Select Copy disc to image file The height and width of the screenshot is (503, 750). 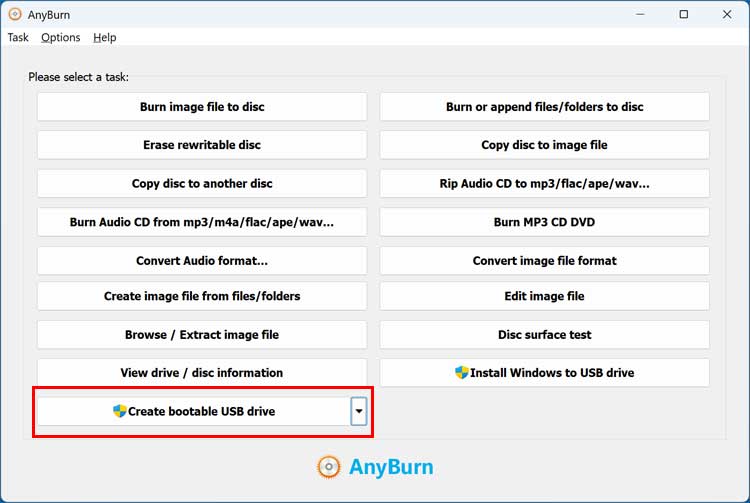(544, 145)
